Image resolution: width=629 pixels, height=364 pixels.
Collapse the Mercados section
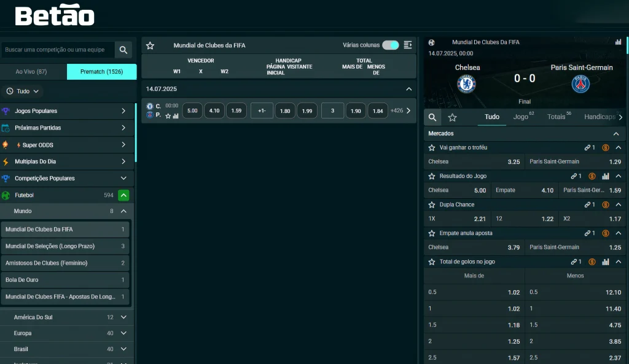tap(616, 133)
